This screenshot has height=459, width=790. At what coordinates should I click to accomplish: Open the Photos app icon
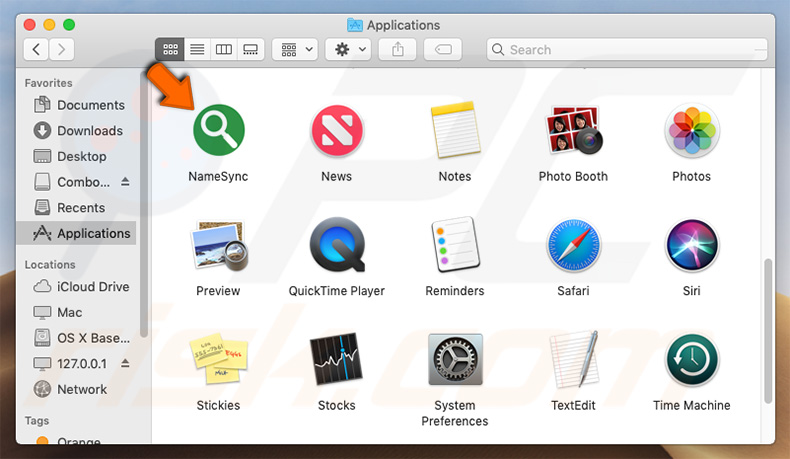pos(692,130)
